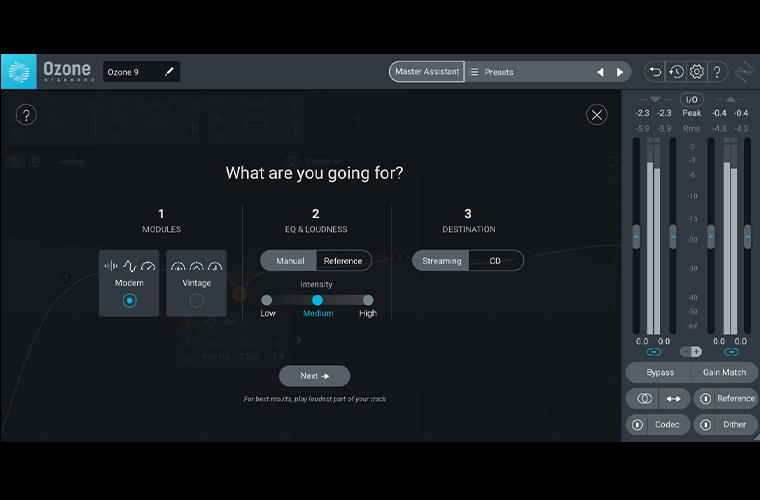Link the input gain faders
Screen dimensions: 760x500
tap(653, 352)
